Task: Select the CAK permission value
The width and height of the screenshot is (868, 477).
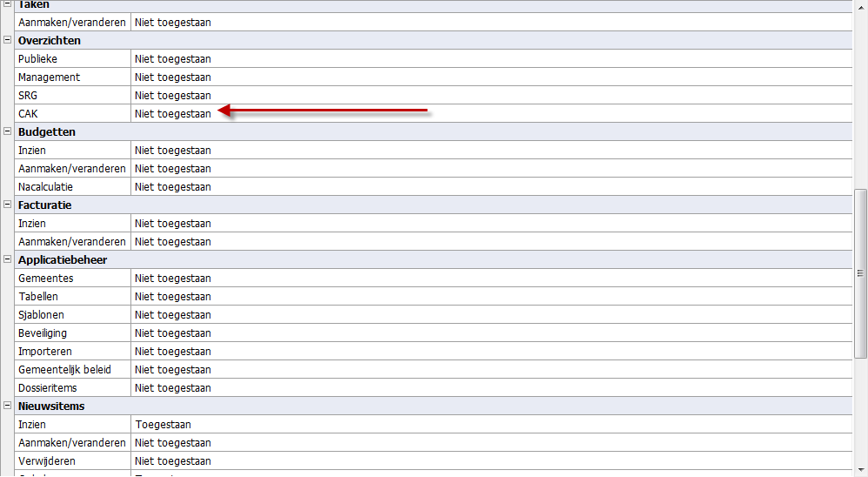Action: click(x=172, y=113)
